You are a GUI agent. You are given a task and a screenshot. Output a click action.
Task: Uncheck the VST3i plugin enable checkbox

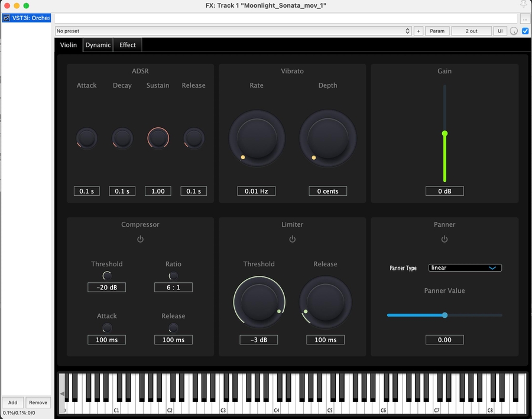tap(7, 18)
